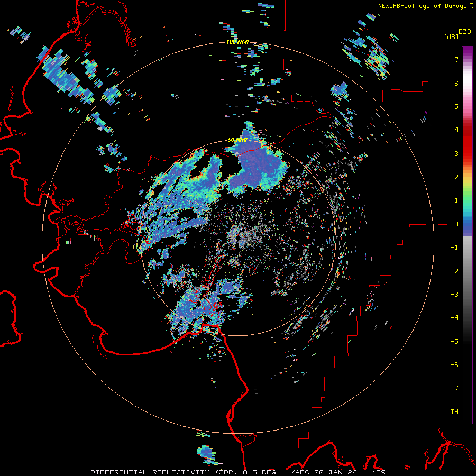Image resolution: width=476 pixels, height=476 pixels.
Task: Click the DZD legend title
Action: (464, 32)
